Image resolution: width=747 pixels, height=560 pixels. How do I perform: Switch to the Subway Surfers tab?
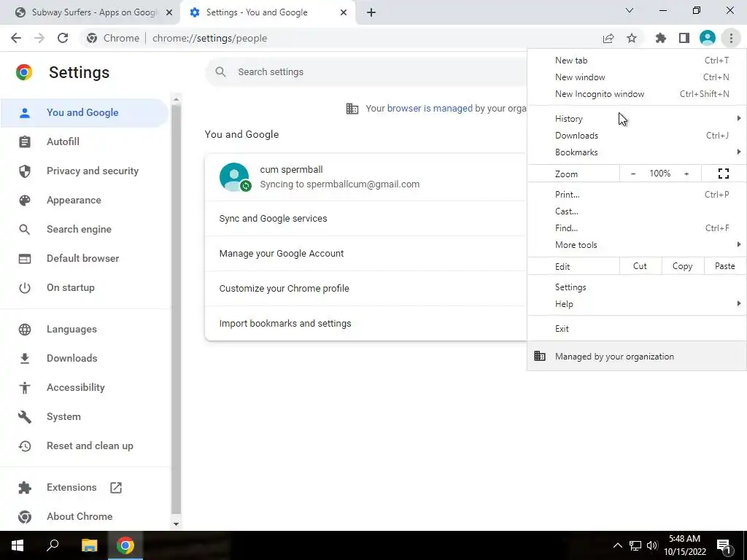click(90, 12)
